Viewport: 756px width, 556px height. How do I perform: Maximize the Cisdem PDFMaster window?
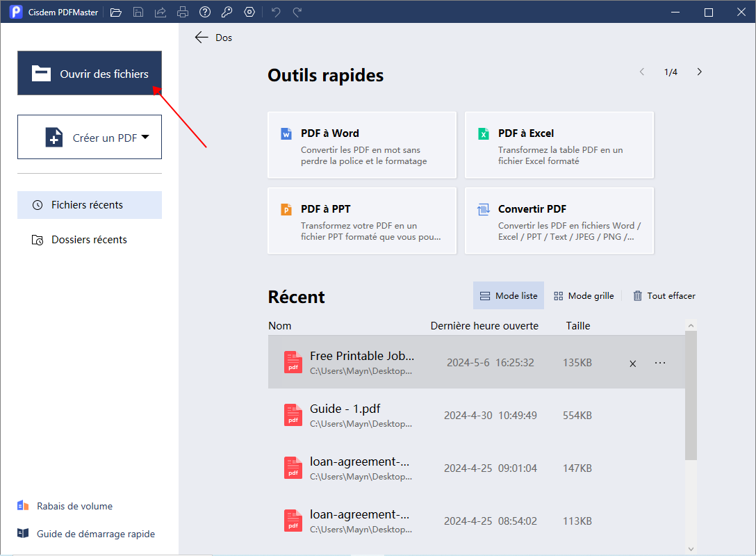point(709,12)
